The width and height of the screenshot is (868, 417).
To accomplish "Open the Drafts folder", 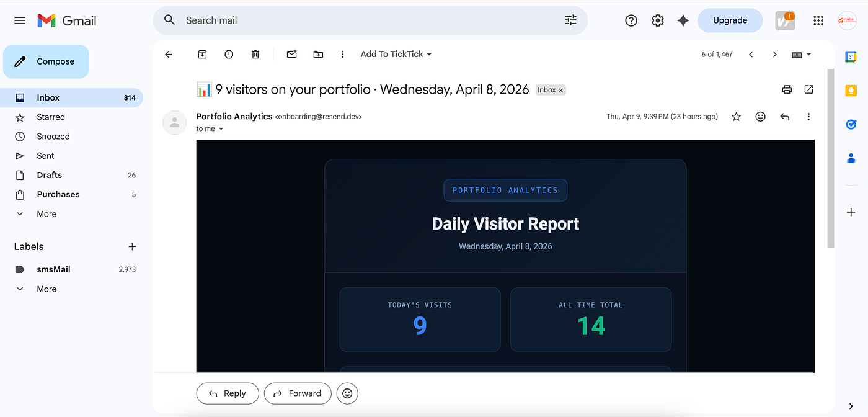I will pyautogui.click(x=71, y=175).
